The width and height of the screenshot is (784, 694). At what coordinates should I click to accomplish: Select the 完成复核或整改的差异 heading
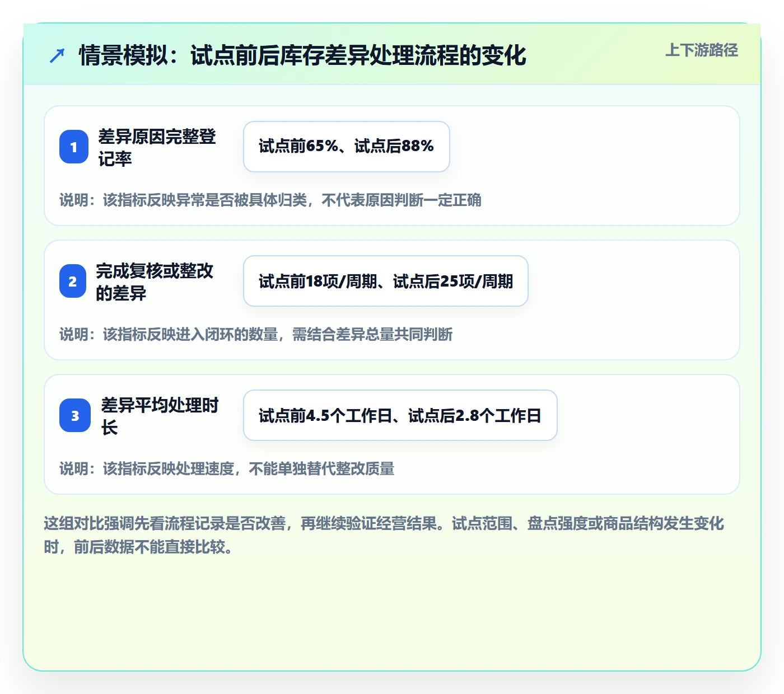point(155,282)
